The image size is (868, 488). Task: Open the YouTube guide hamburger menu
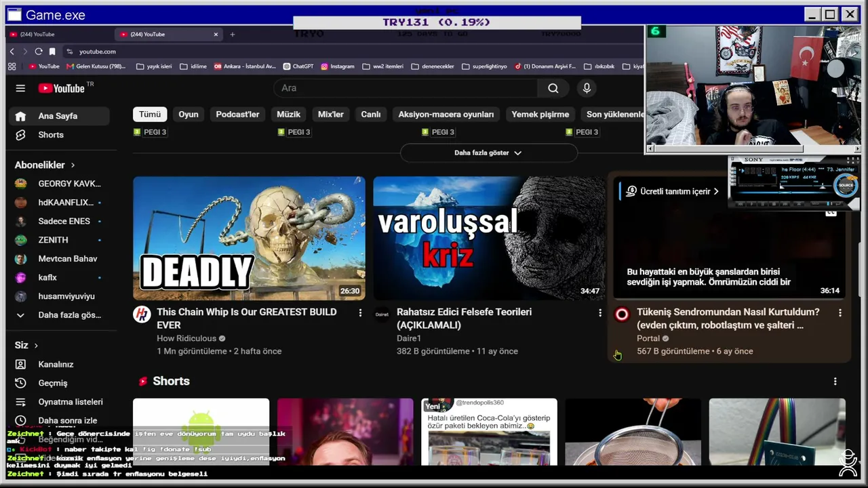coord(20,88)
